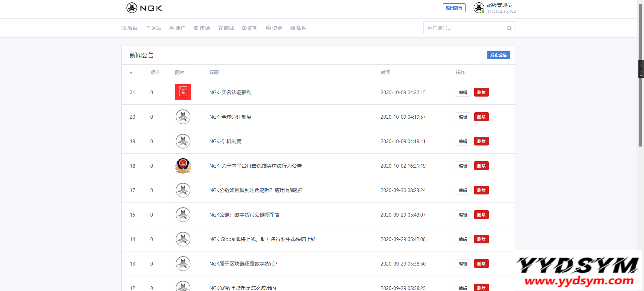Open the 市场 market menu

[202, 28]
